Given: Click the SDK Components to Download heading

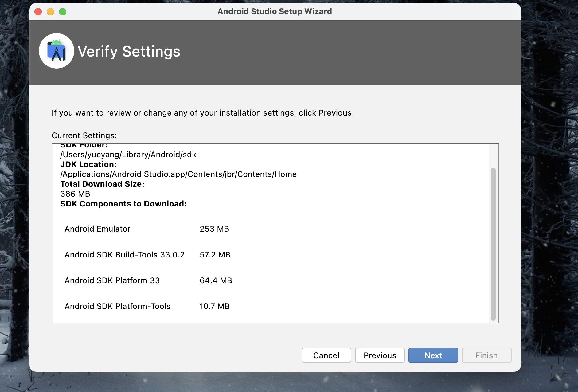Looking at the screenshot, I should coord(123,204).
